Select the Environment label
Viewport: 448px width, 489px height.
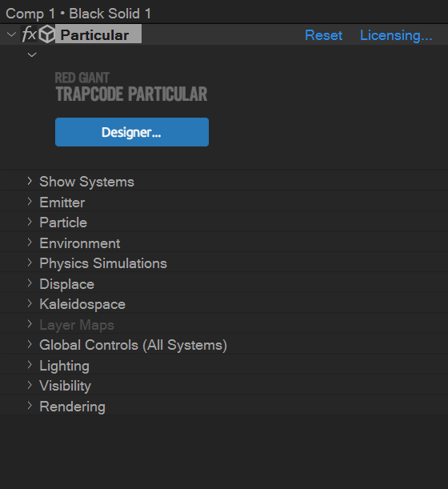pos(79,243)
